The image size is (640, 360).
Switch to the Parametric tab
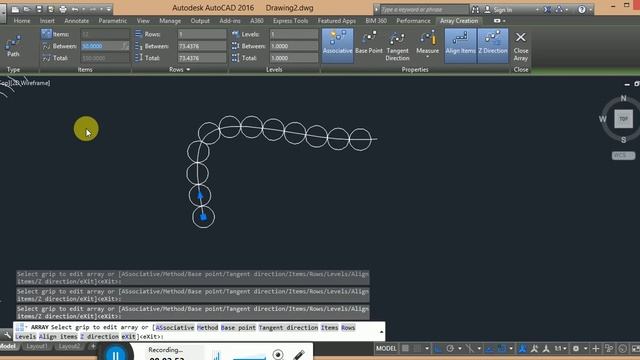tap(112, 21)
